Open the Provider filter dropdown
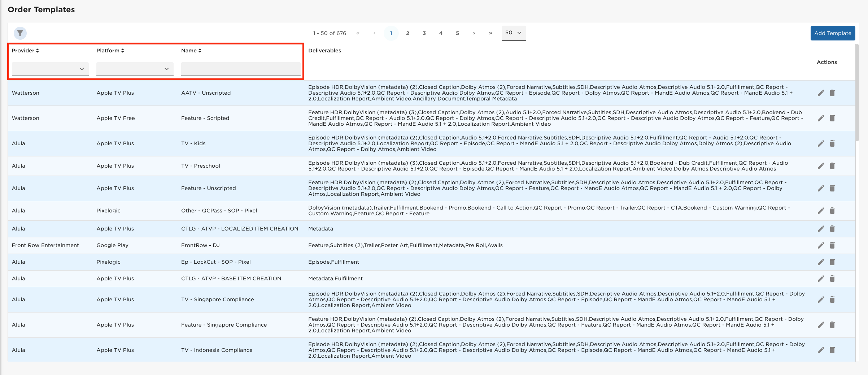Image resolution: width=868 pixels, height=375 pixels. [50, 69]
